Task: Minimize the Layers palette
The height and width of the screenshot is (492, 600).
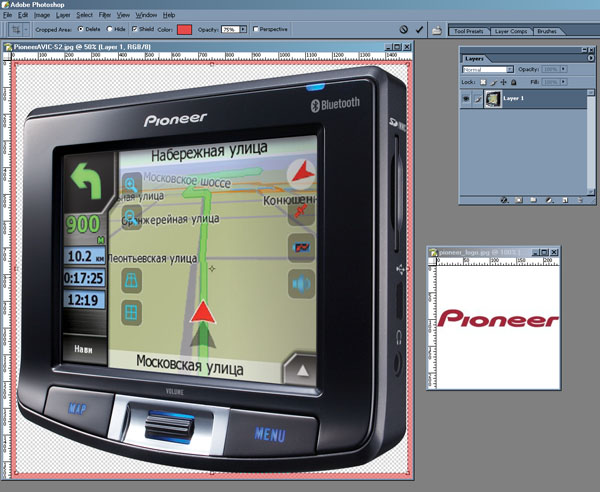Action: coord(584,50)
